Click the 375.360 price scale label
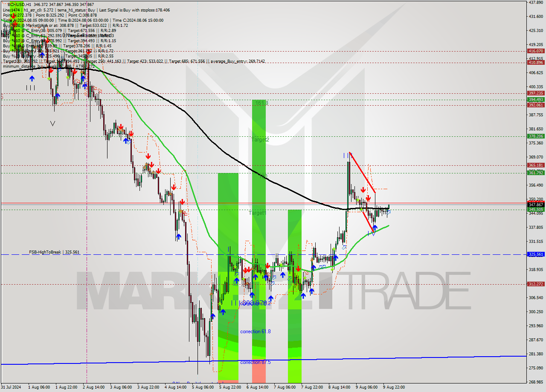 [x=536, y=143]
